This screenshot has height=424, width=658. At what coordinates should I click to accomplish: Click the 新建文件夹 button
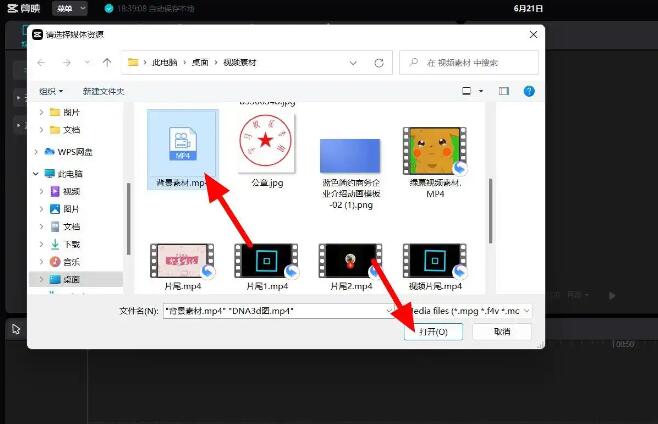[103, 91]
